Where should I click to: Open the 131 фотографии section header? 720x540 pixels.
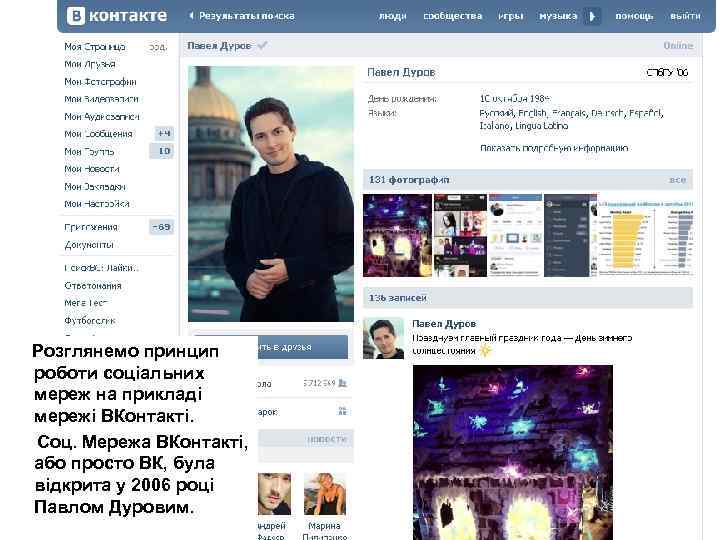528,180
